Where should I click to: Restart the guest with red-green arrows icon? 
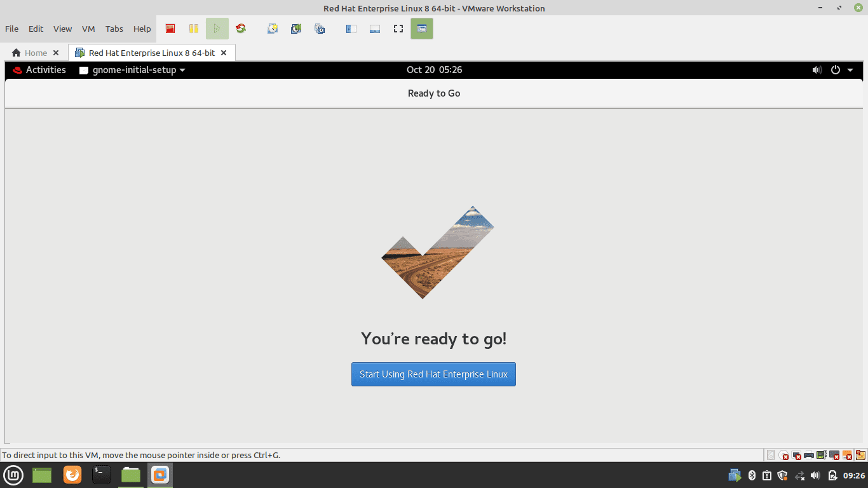(241, 29)
